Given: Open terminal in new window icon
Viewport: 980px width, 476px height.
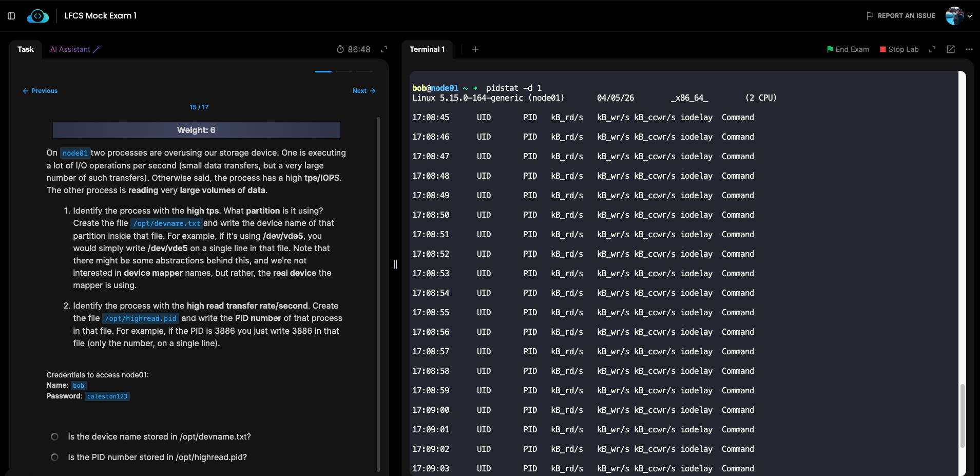Looking at the screenshot, I should click(951, 49).
